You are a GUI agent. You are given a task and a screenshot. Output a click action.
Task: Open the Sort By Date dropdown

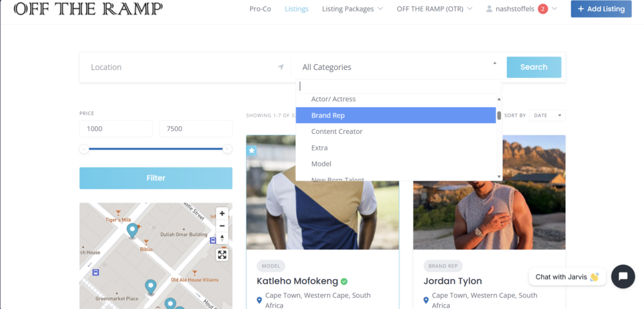point(547,115)
